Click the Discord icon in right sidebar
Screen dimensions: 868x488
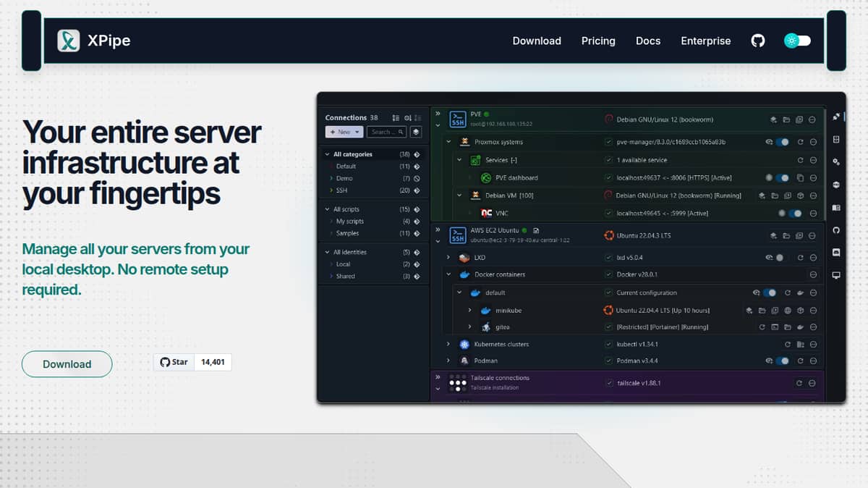pos(836,252)
